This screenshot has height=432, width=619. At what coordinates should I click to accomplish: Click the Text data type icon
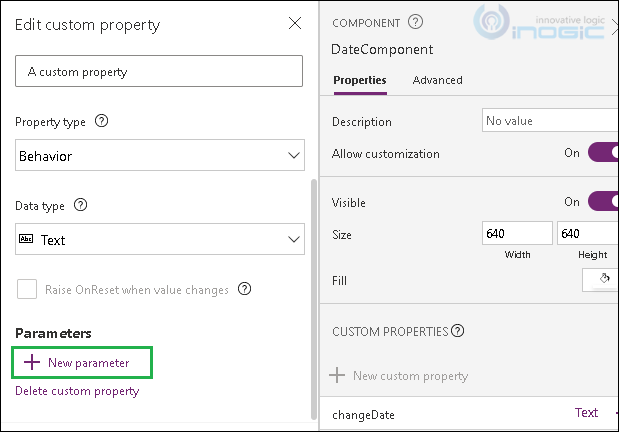click(x=26, y=239)
